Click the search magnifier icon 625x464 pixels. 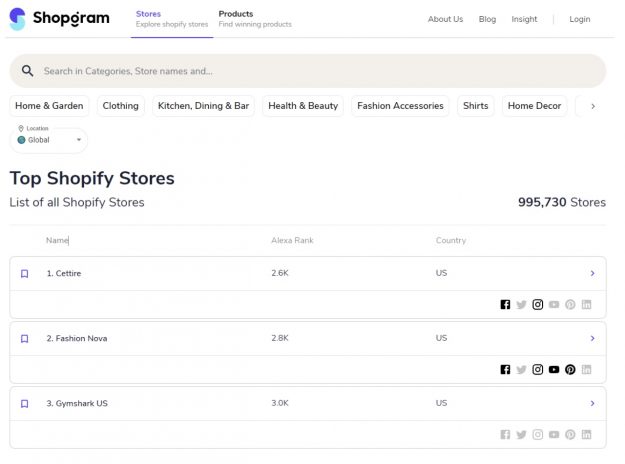coord(28,71)
